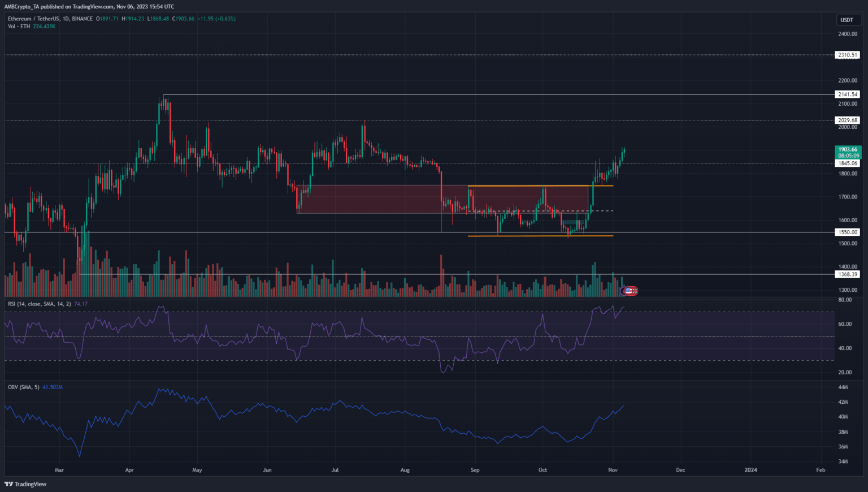Viewport: 868px width, 492px height.
Task: Open the economic event flag icon
Action: pyautogui.click(x=629, y=291)
